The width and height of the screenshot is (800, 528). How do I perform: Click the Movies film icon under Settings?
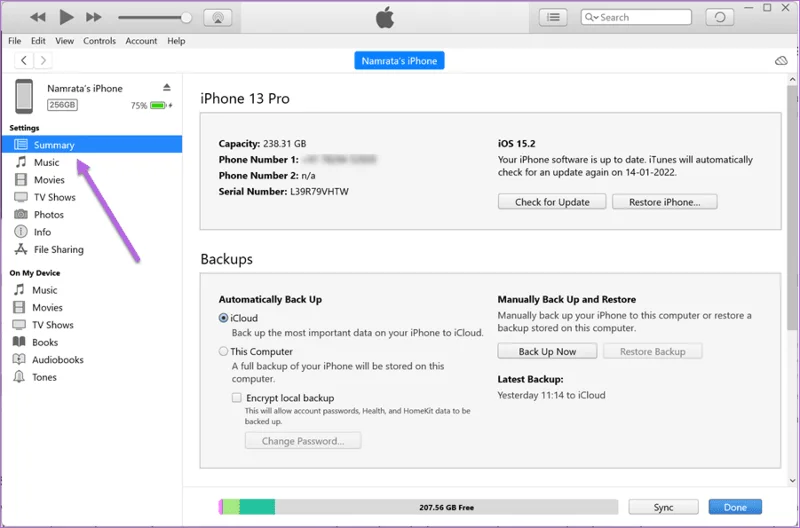click(x=21, y=180)
